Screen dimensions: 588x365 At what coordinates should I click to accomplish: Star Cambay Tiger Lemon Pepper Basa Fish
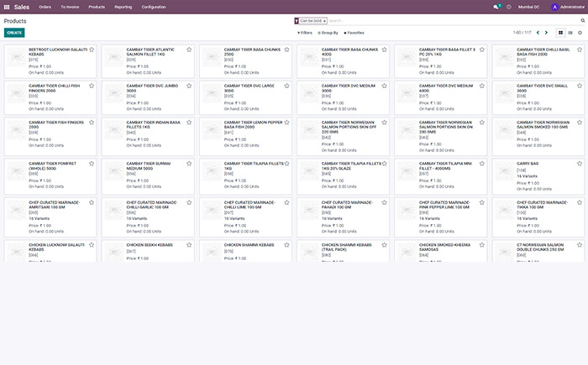(x=287, y=123)
